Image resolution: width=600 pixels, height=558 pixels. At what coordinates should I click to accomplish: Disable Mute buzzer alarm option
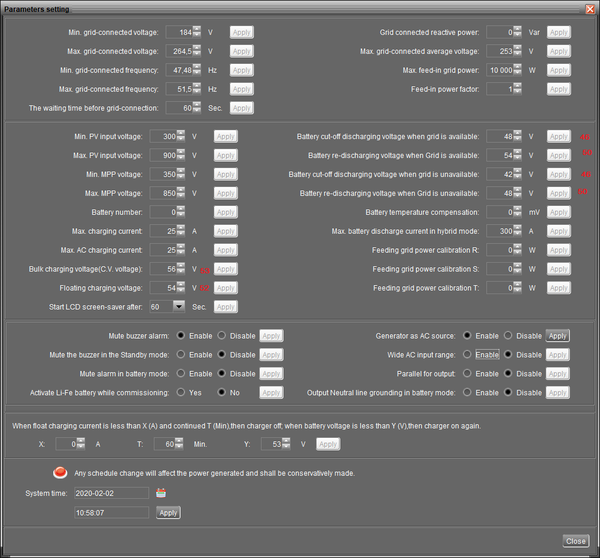click(222, 335)
